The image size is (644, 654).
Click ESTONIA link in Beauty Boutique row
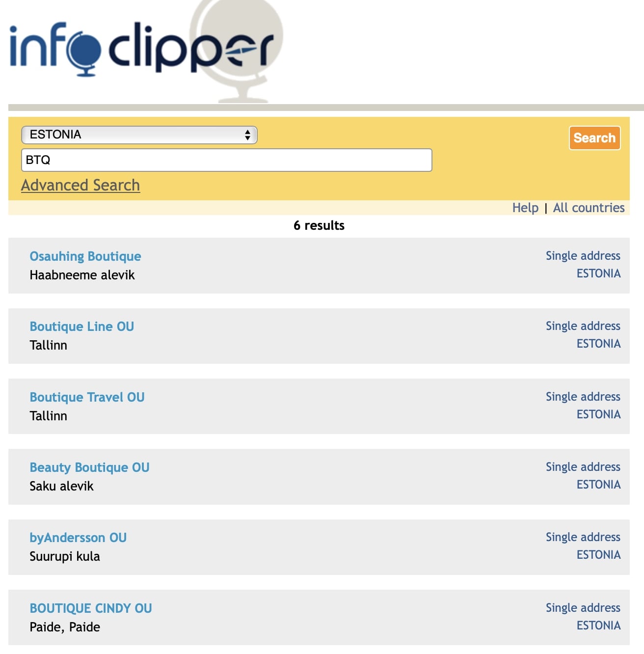(598, 485)
